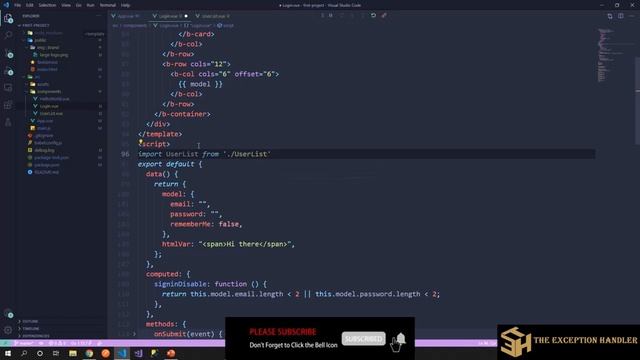Open Windows taskbar search
Viewport: 640px width, 360px height.
(x=24, y=353)
